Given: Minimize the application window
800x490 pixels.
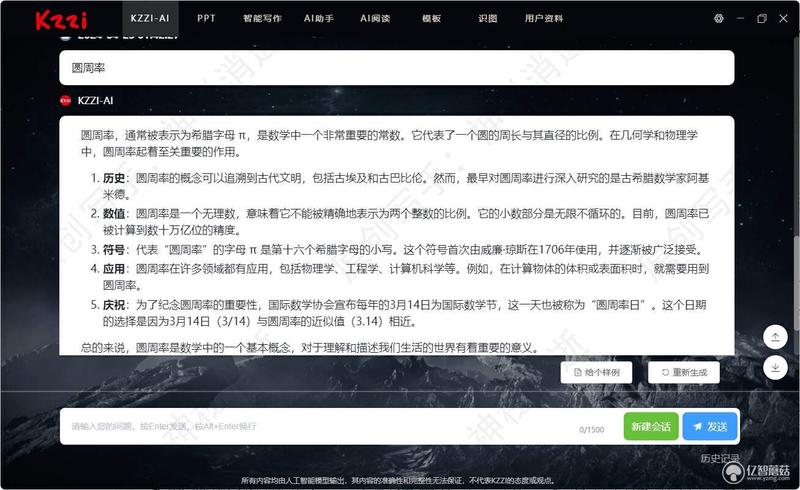Looking at the screenshot, I should click(740, 18).
